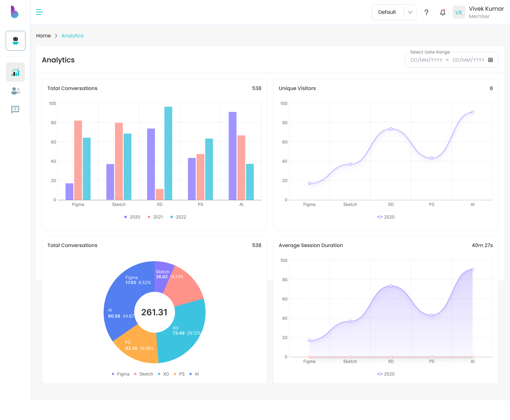
Task: Click the Vivek Kumar profile avatar
Action: click(459, 12)
